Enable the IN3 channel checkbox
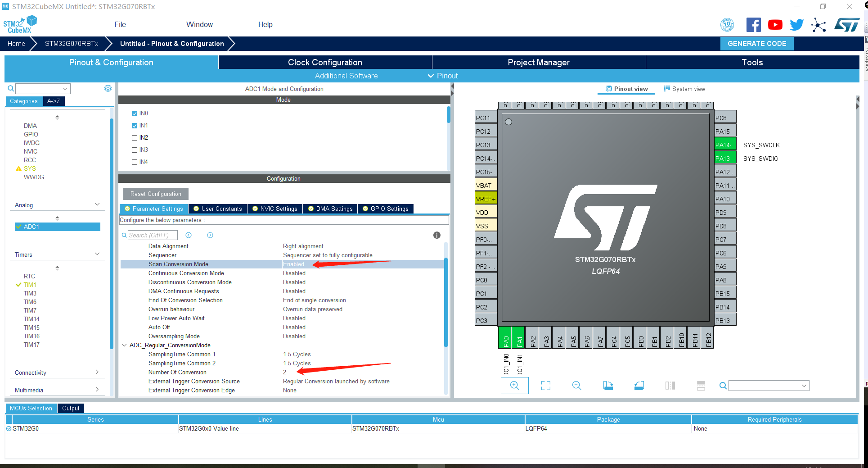This screenshot has height=468, width=868. point(135,150)
